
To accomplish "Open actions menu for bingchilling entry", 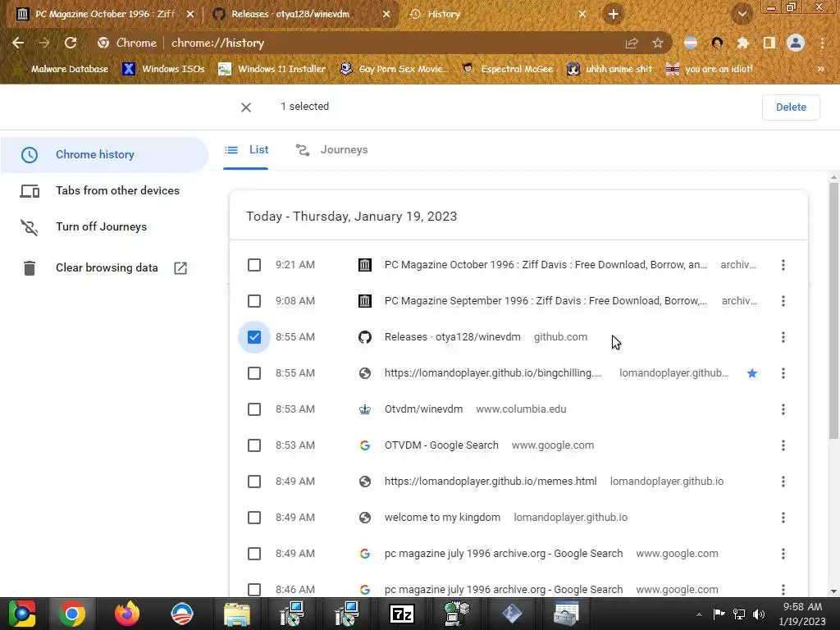I will 783,373.
